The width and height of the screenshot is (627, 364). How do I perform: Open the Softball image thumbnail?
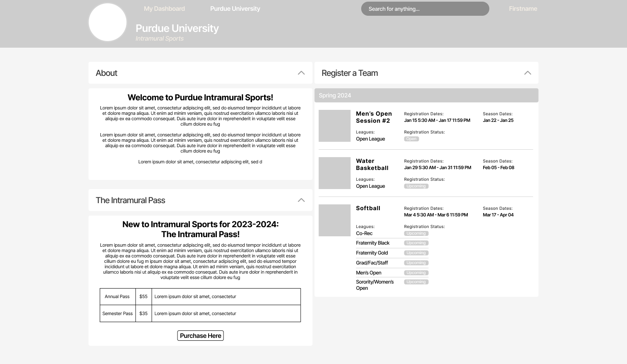tap(335, 220)
